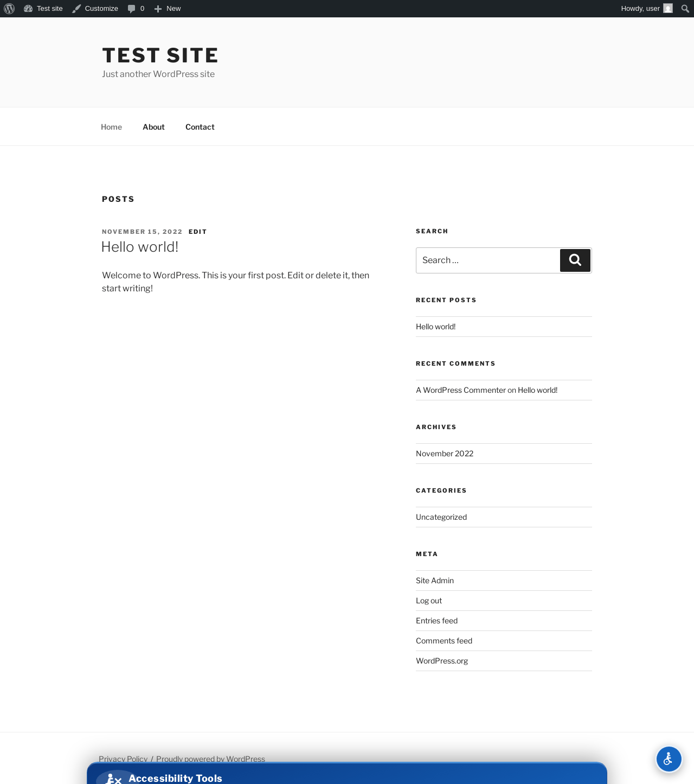The image size is (694, 784).
Task: Open the comments bubble icon
Action: (x=131, y=9)
